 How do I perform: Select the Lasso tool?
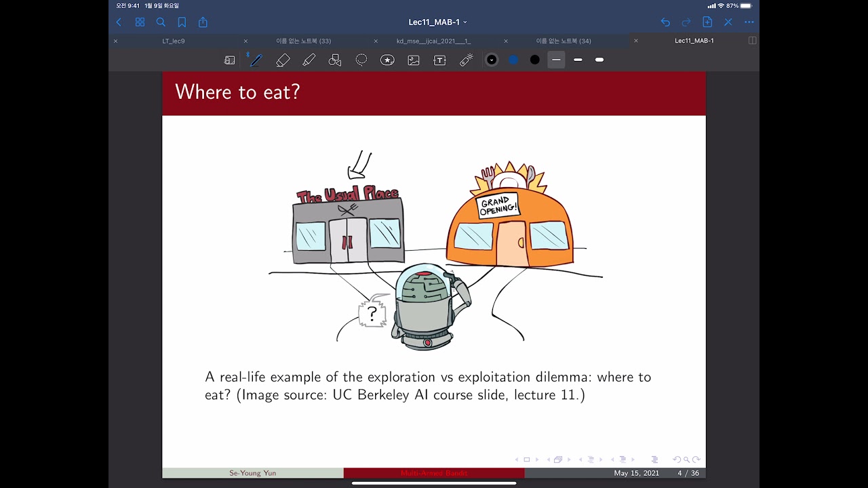(361, 60)
